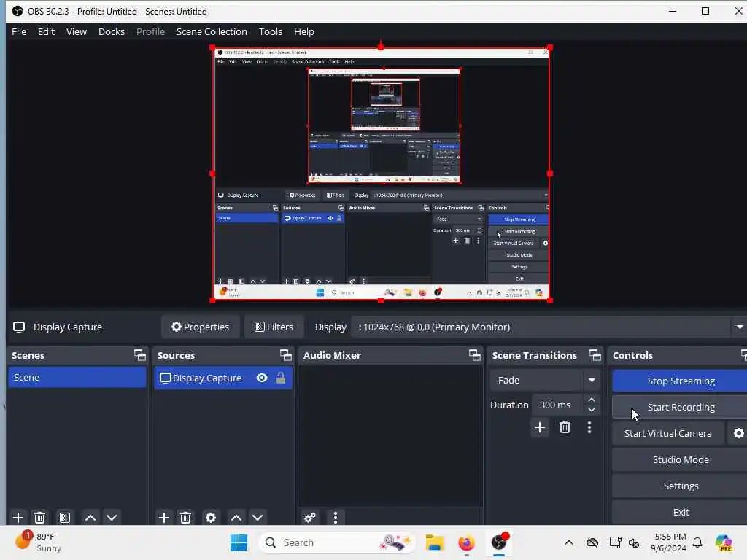Screen dimensions: 747x560
Task: Click Start Virtual Camera button
Action: 668,433
